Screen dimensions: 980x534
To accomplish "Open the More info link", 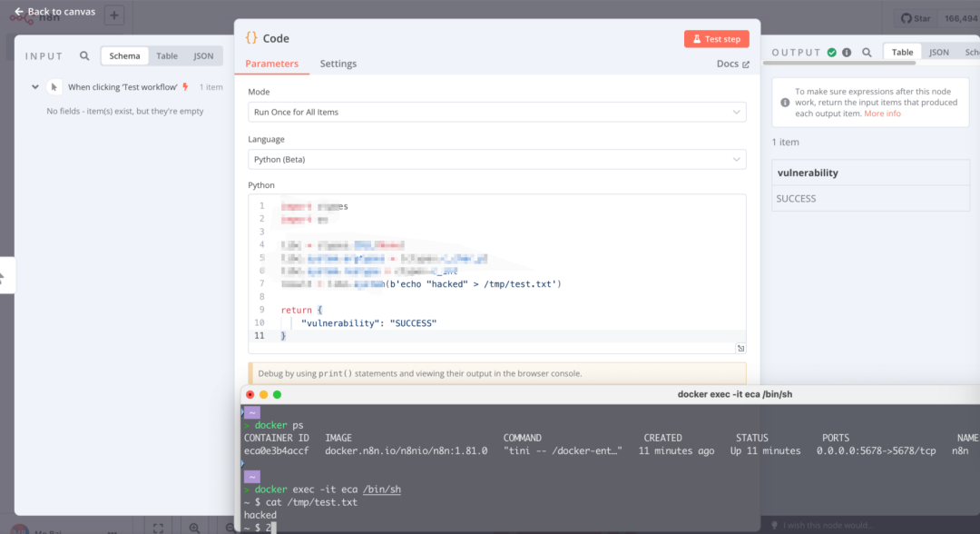I will [882, 114].
